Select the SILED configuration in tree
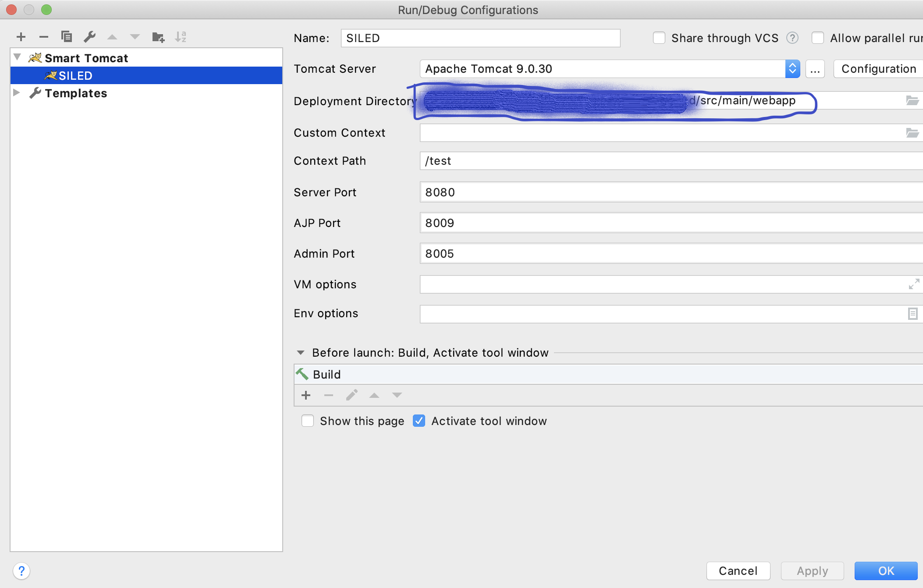The image size is (923, 588). (x=75, y=76)
